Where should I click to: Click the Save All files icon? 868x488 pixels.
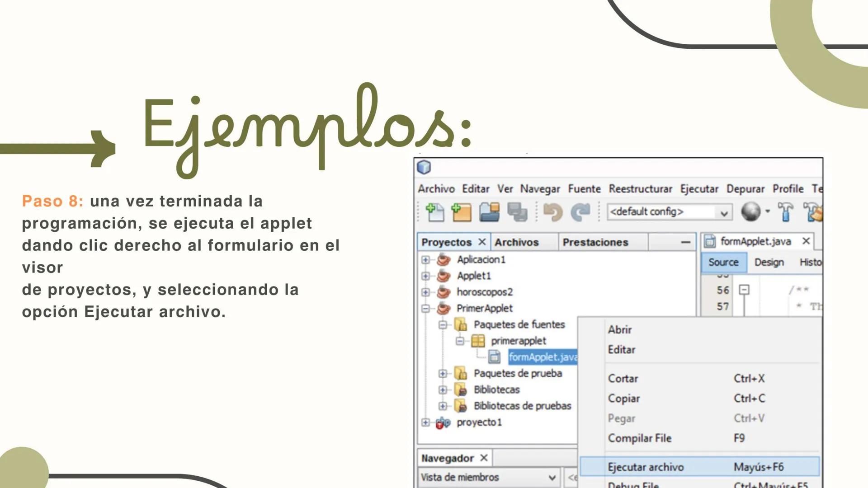click(519, 211)
